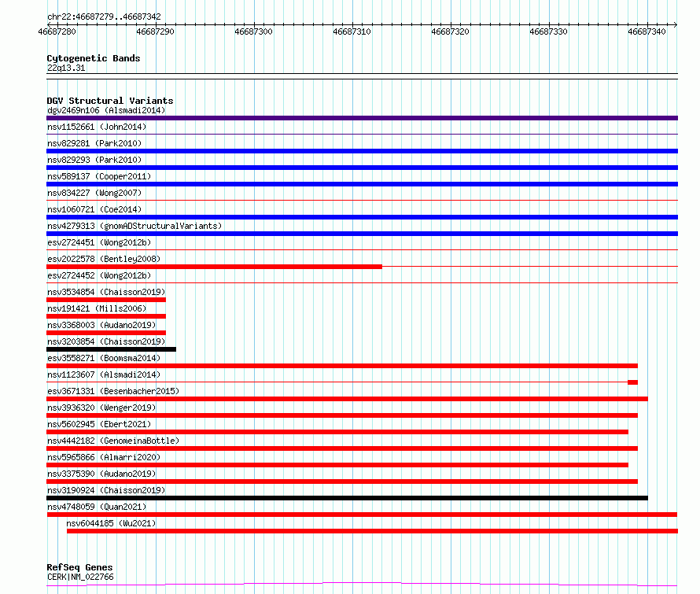This screenshot has height=594, width=700.
Task: Click the blue nsv589137 variant bar
Action: (x=362, y=184)
